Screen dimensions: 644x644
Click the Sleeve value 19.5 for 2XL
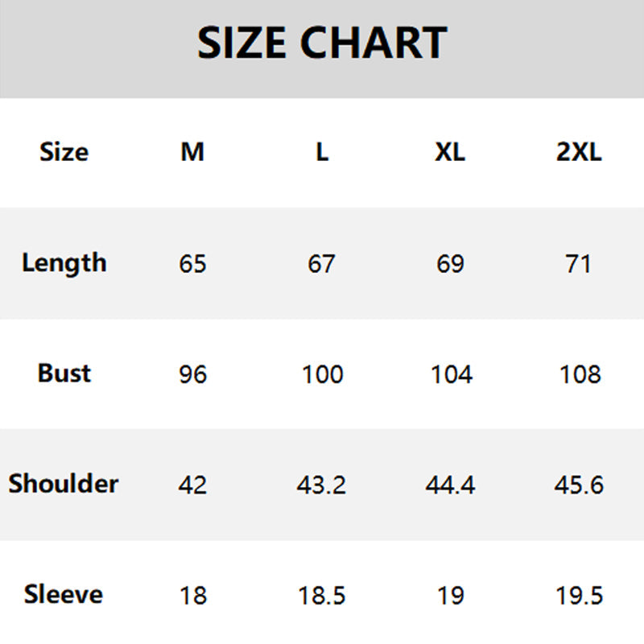(579, 596)
